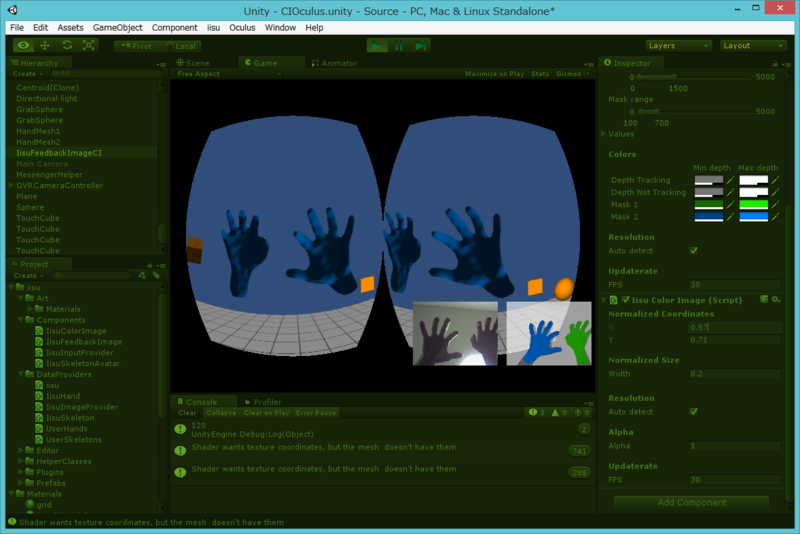Screen dimensions: 800x534
Task: Pick Depth Tracking min depth color
Action: pyautogui.click(x=709, y=180)
